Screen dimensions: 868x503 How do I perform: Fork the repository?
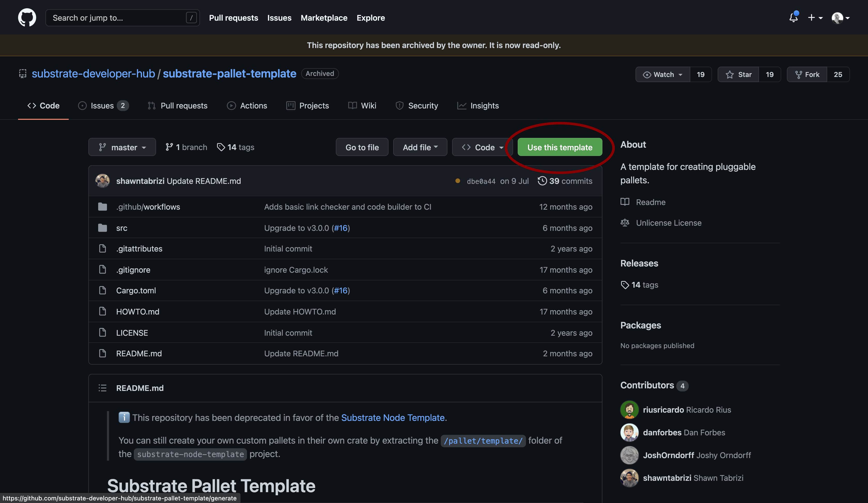(807, 74)
